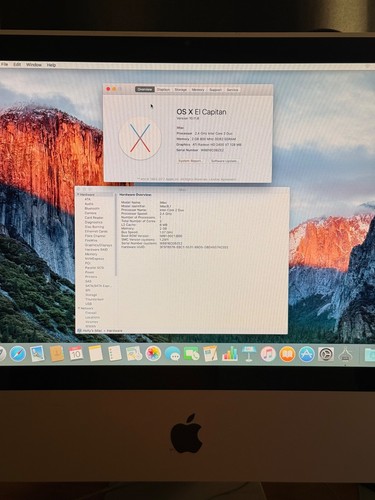Select Bluetooth in the hardware list

pos(92,208)
